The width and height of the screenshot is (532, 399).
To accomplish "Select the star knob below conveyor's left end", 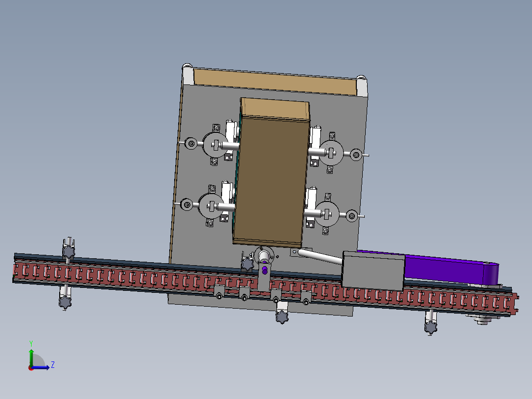I will pyautogui.click(x=65, y=302).
